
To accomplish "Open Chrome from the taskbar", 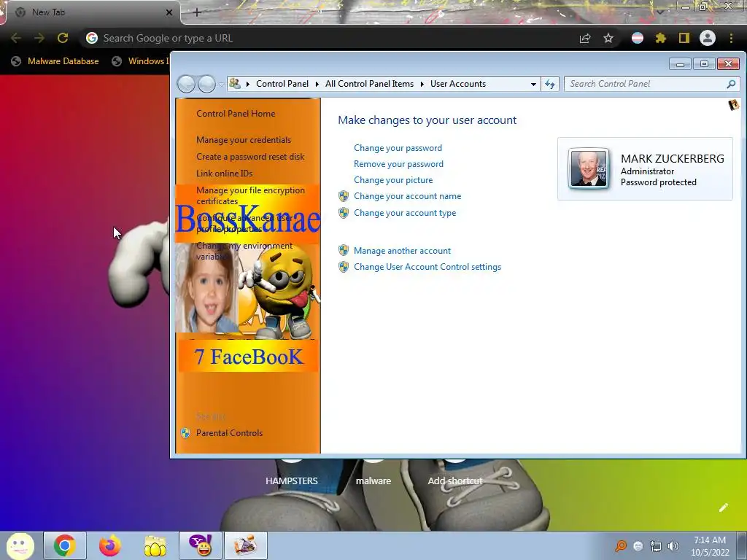I will point(65,545).
